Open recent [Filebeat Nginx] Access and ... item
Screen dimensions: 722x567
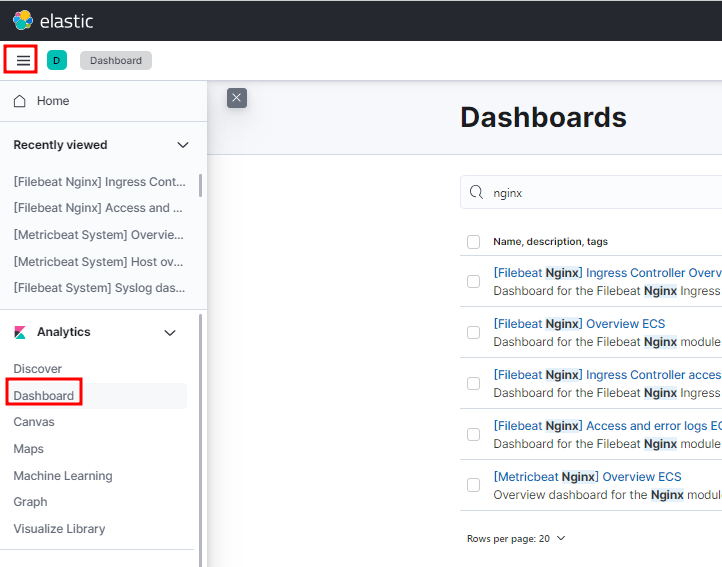point(98,208)
